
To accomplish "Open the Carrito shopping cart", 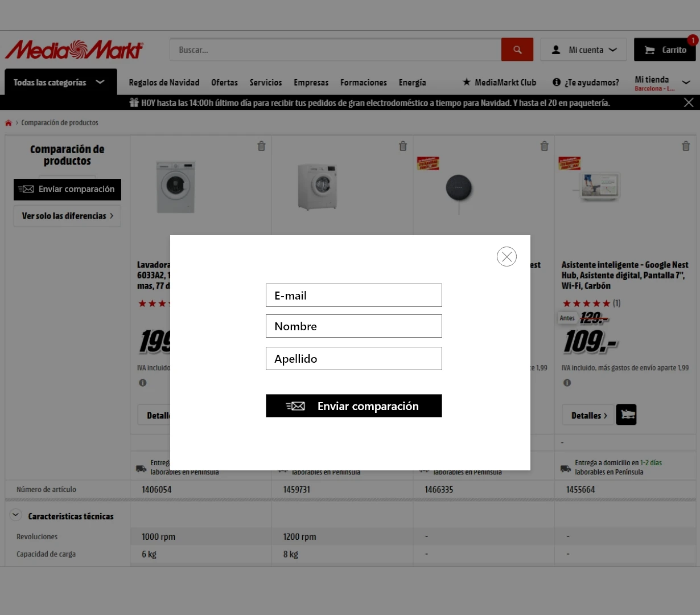I will coord(665,50).
